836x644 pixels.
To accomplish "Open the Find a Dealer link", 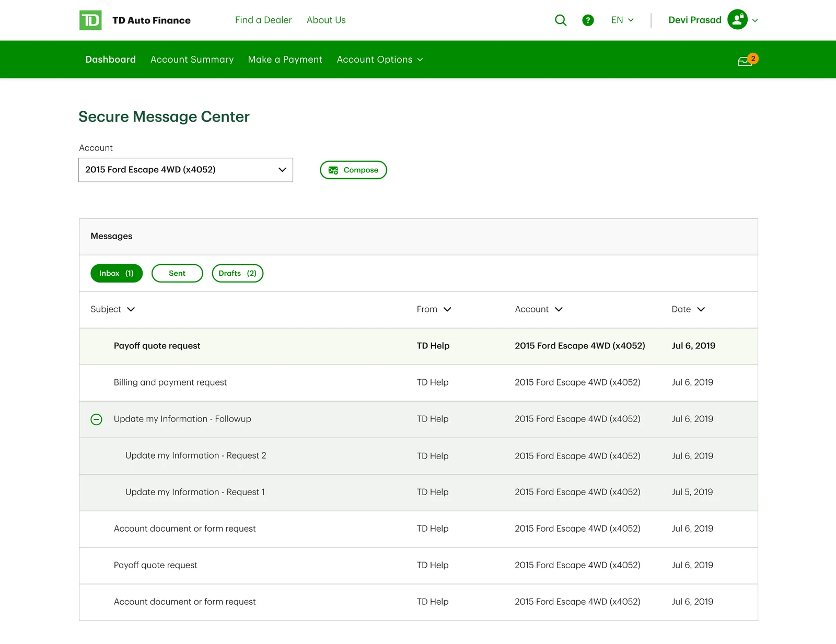I will pyautogui.click(x=263, y=20).
